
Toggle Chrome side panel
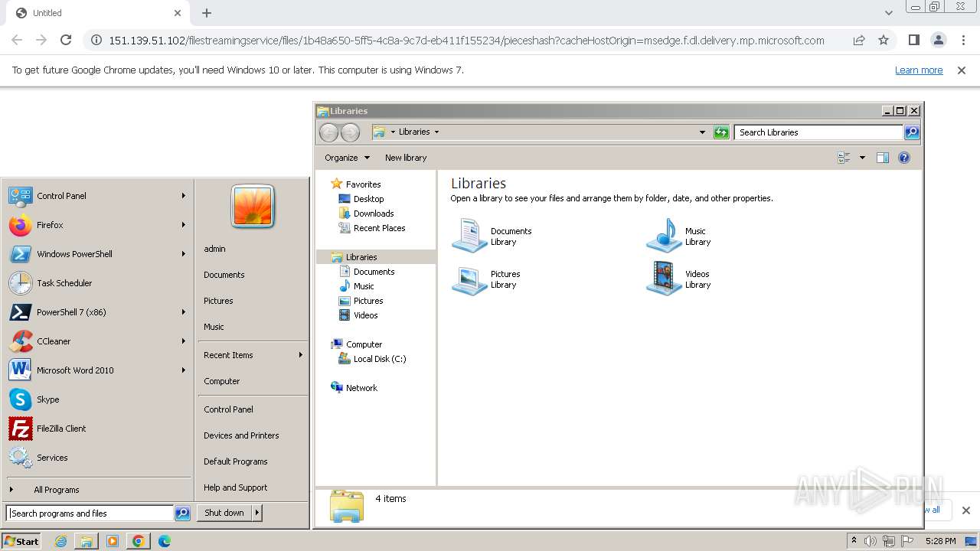(914, 40)
